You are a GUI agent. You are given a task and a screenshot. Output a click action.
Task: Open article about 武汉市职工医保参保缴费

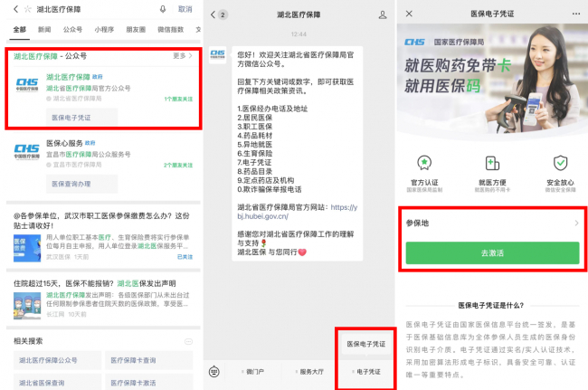tap(101, 221)
